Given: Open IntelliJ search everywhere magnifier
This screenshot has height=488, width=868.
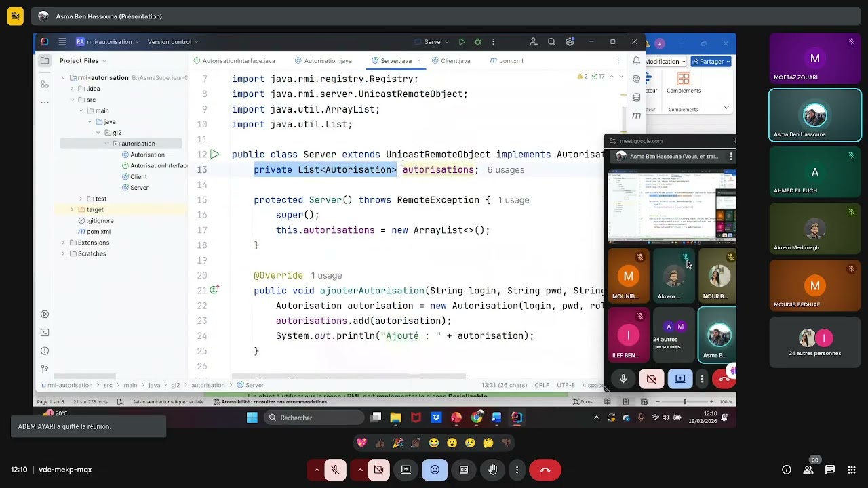Looking at the screenshot, I should (x=551, y=41).
